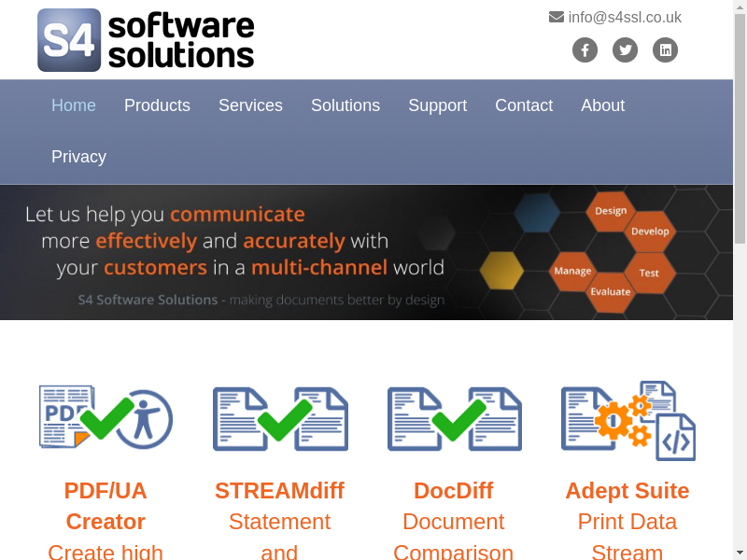Open the Privacy page
Screen dimensions: 747x560
pos(78,157)
